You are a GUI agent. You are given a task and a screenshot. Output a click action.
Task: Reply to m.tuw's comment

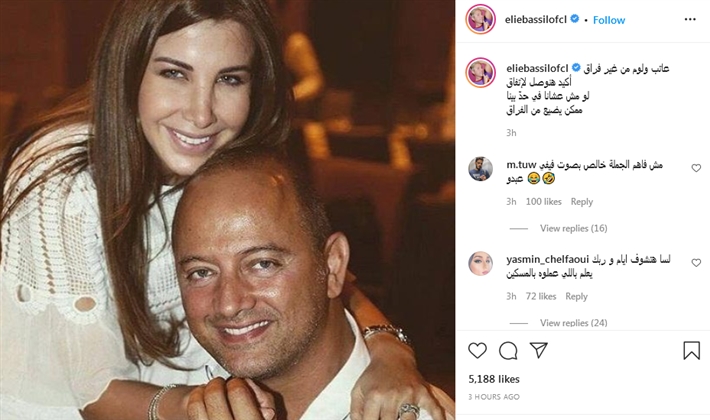point(581,202)
